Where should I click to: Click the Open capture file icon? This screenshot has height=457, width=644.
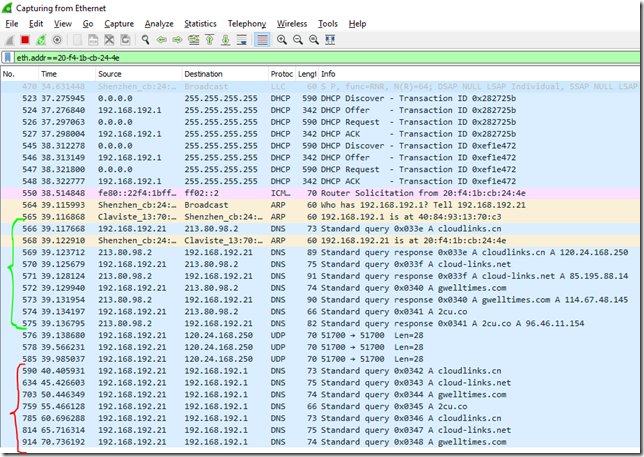(77, 40)
